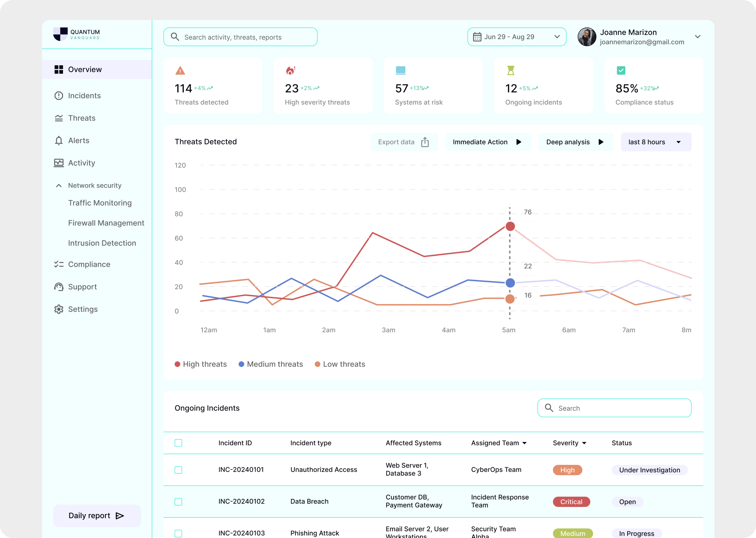
Task: Click the Under Investigation status badge
Action: (x=649, y=470)
